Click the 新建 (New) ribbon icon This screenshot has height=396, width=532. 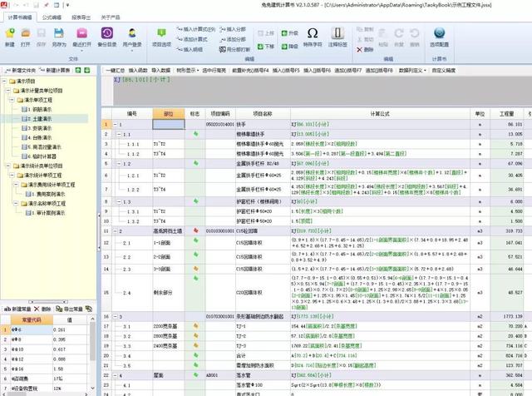point(10,33)
